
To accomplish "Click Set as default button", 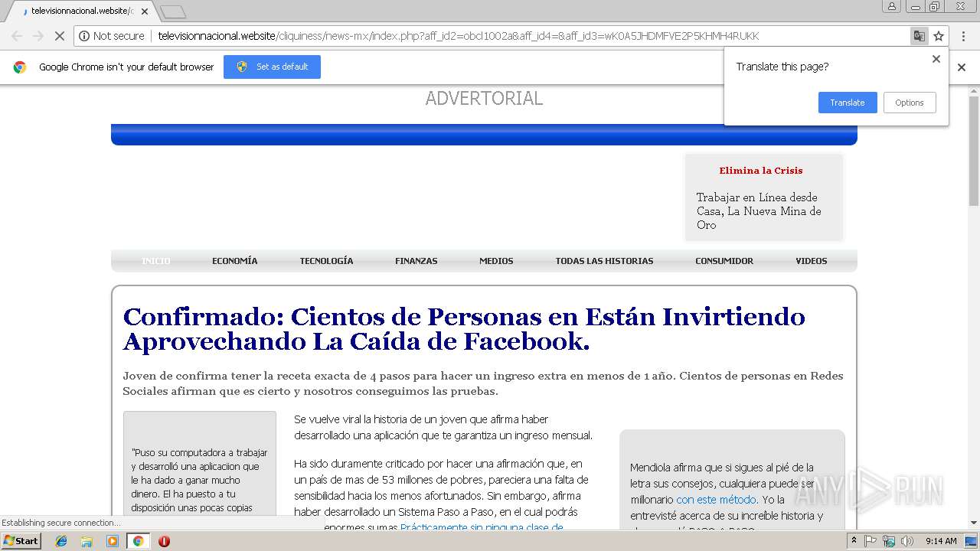I will [x=272, y=67].
